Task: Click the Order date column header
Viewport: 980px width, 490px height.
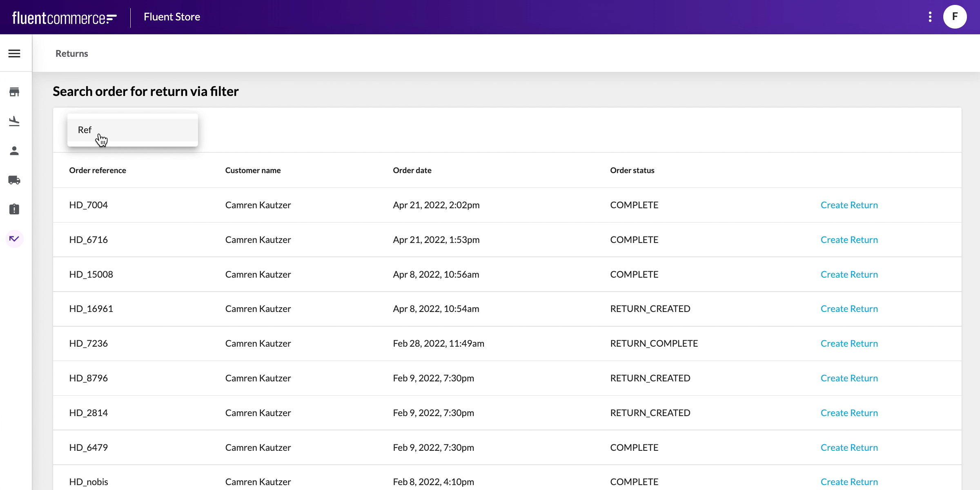Action: 412,170
